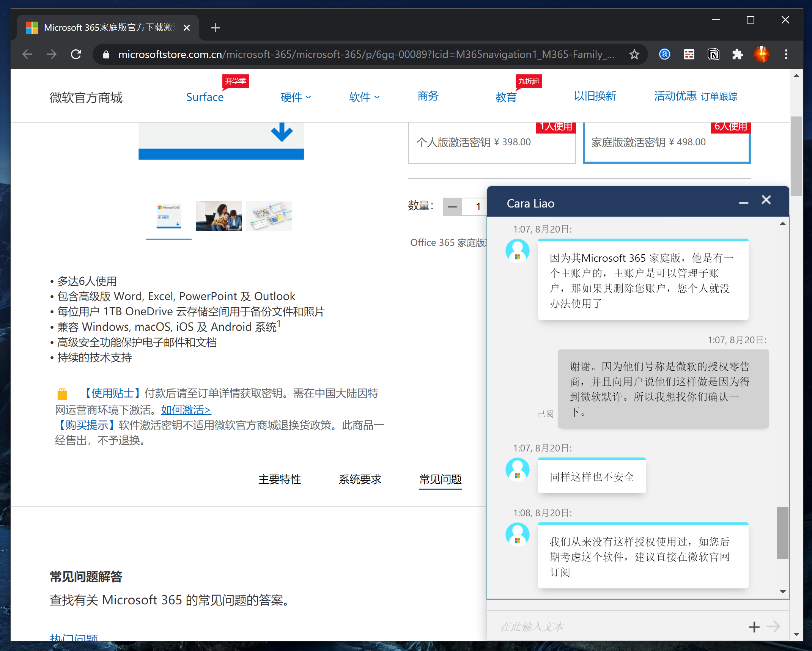Open the Chrome three-dot menu
Screen dimensions: 812x651
(786, 55)
